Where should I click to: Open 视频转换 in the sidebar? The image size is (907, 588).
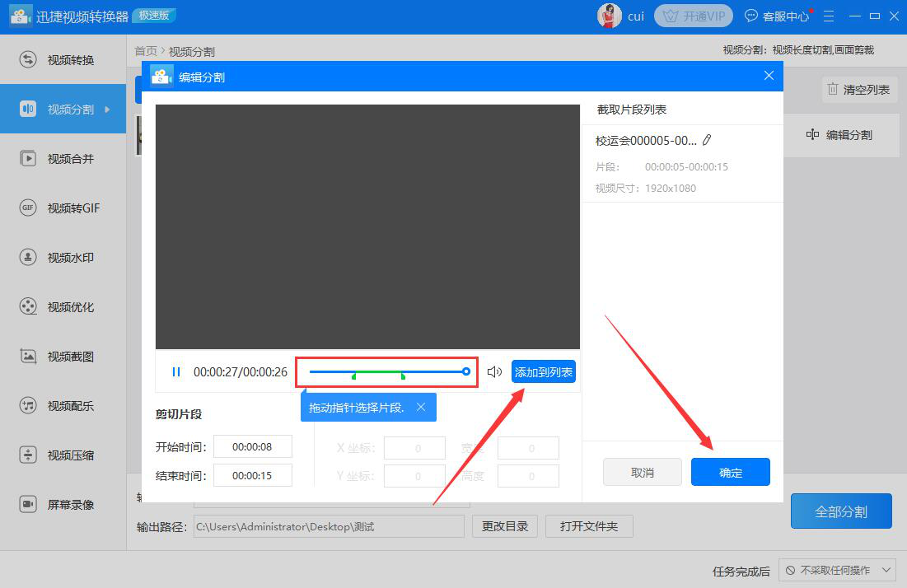click(63, 59)
